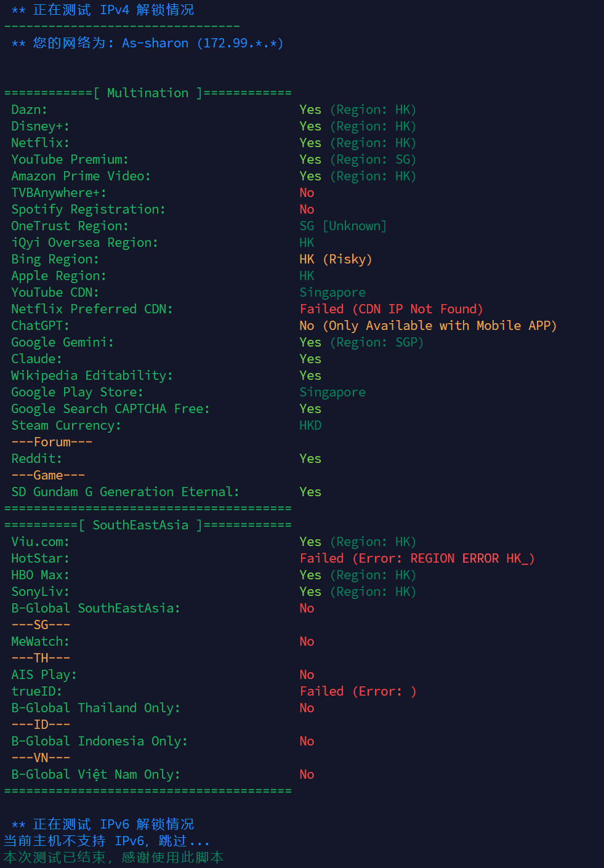The image size is (604, 868).
Task: Click the Netflix Preferred CDN failed message
Action: [x=391, y=309]
